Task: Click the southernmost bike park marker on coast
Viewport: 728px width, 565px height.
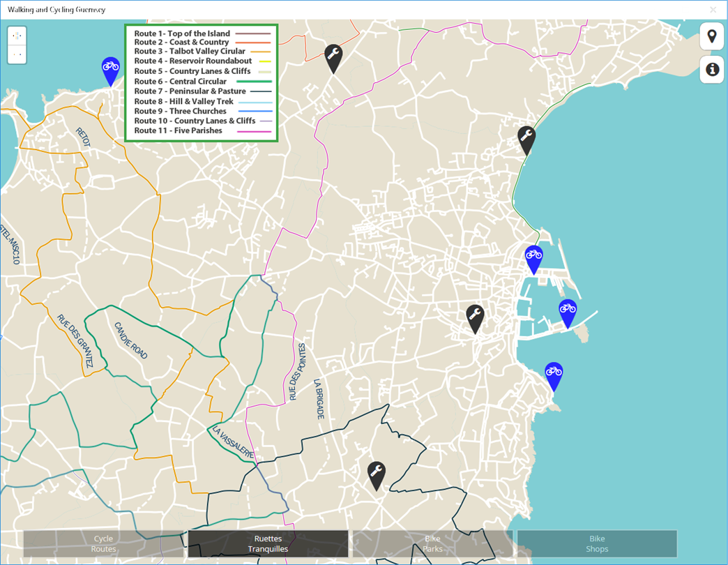Action: 554,377
